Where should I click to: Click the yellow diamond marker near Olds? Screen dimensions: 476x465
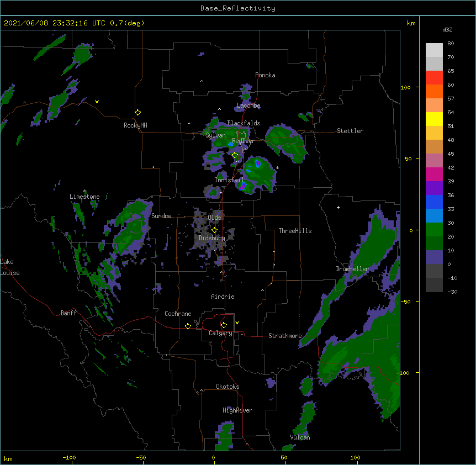(x=214, y=230)
